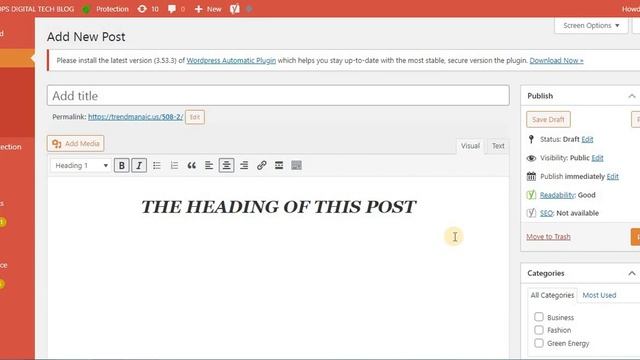Click the publish calendar icon
Screen dimensions: 640x360
531,176
